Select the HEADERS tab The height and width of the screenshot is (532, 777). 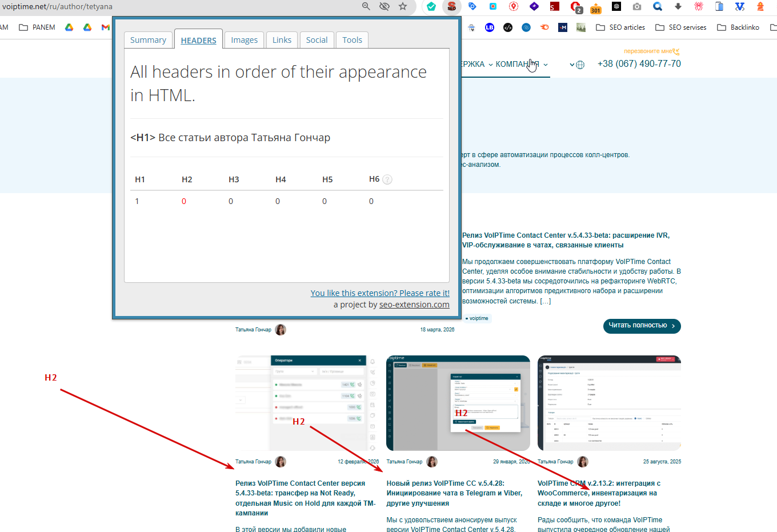point(198,40)
